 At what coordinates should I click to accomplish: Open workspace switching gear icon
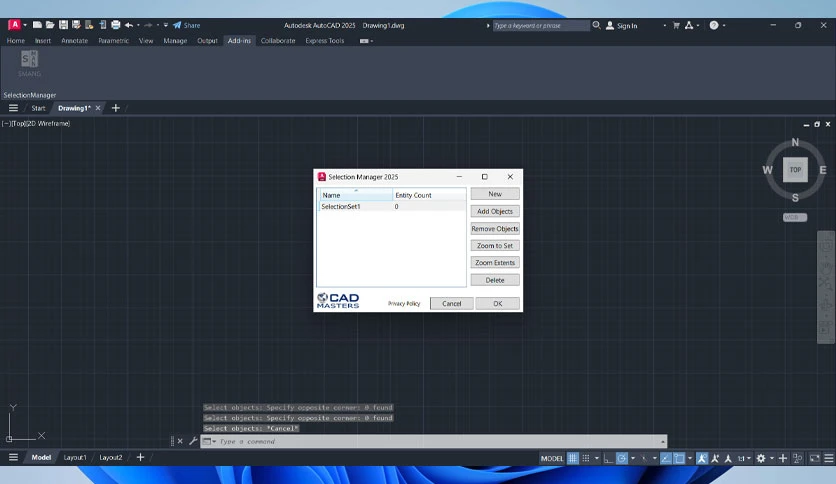coord(761,458)
